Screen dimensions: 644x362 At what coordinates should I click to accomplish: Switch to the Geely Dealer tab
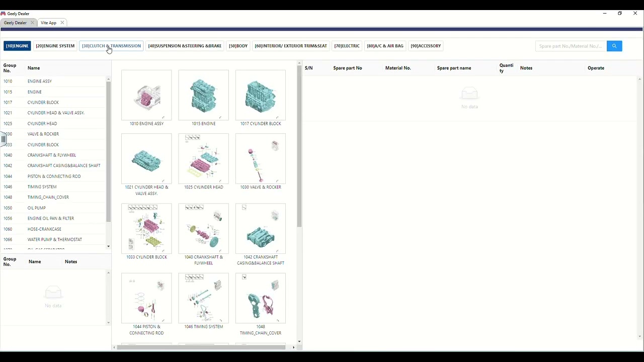point(15,23)
